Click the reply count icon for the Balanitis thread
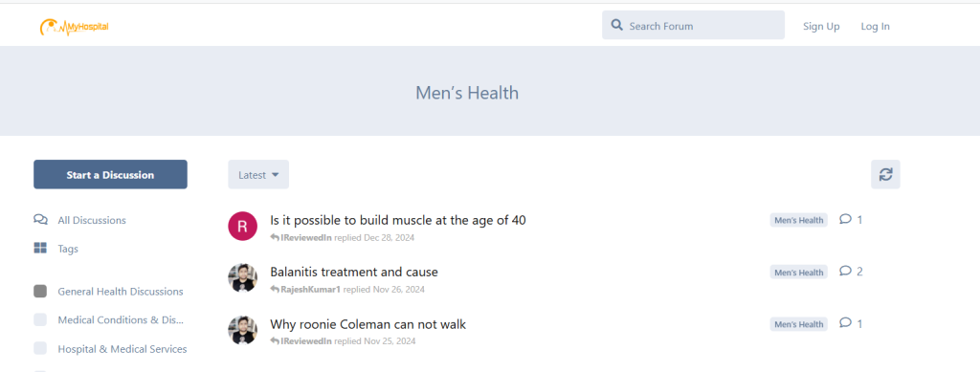980x372 pixels. pos(845,271)
